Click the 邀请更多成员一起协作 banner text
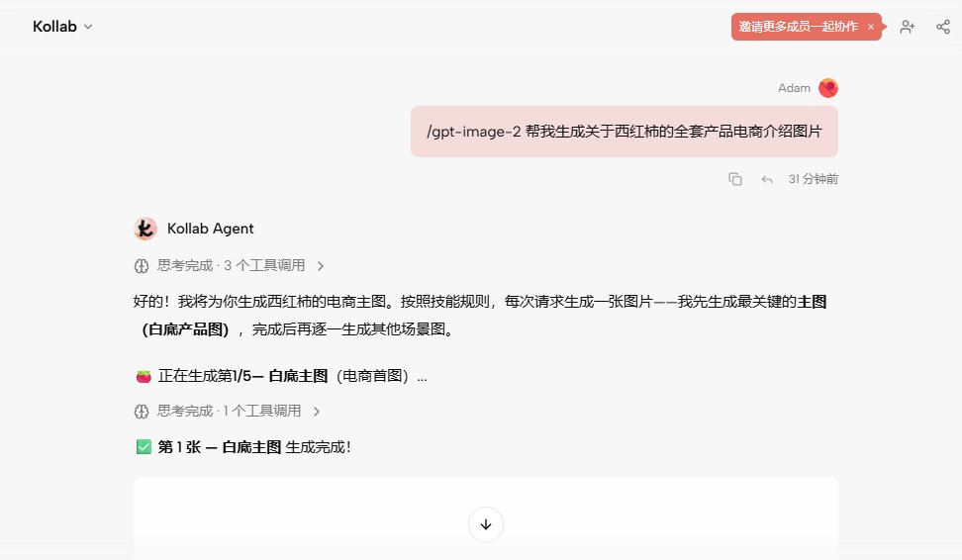This screenshot has height=560, width=962. coord(798,27)
